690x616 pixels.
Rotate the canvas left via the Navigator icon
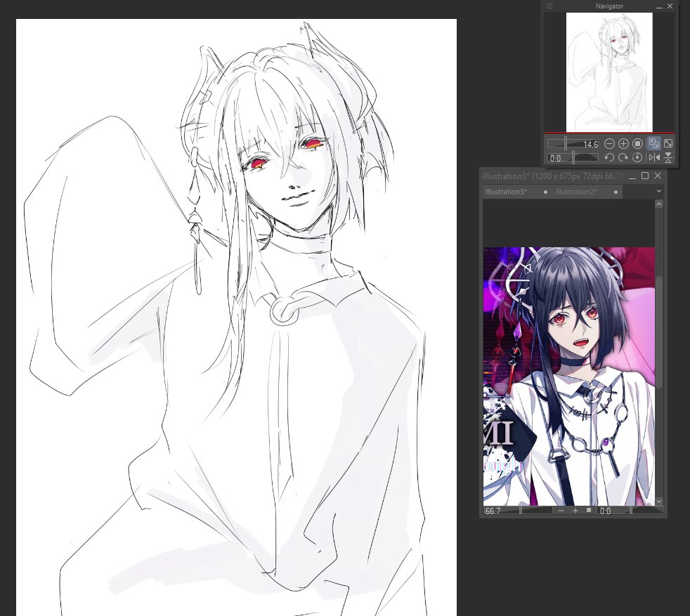click(609, 157)
